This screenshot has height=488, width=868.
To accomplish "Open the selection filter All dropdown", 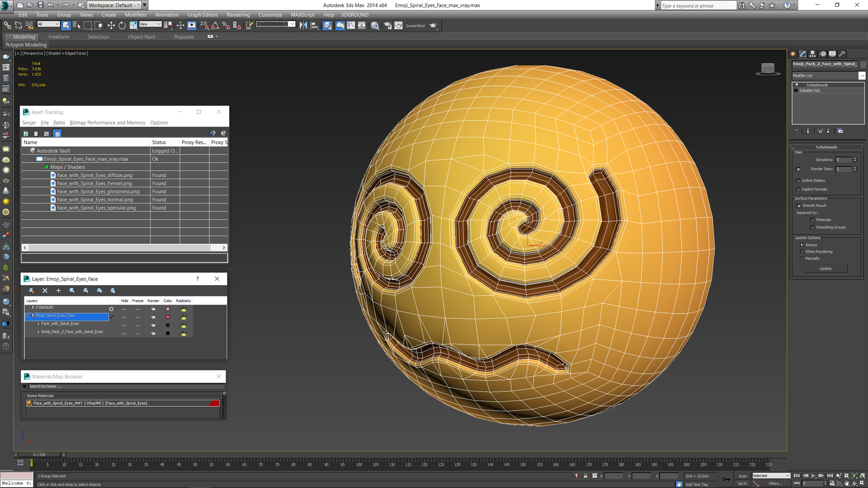I will point(48,24).
